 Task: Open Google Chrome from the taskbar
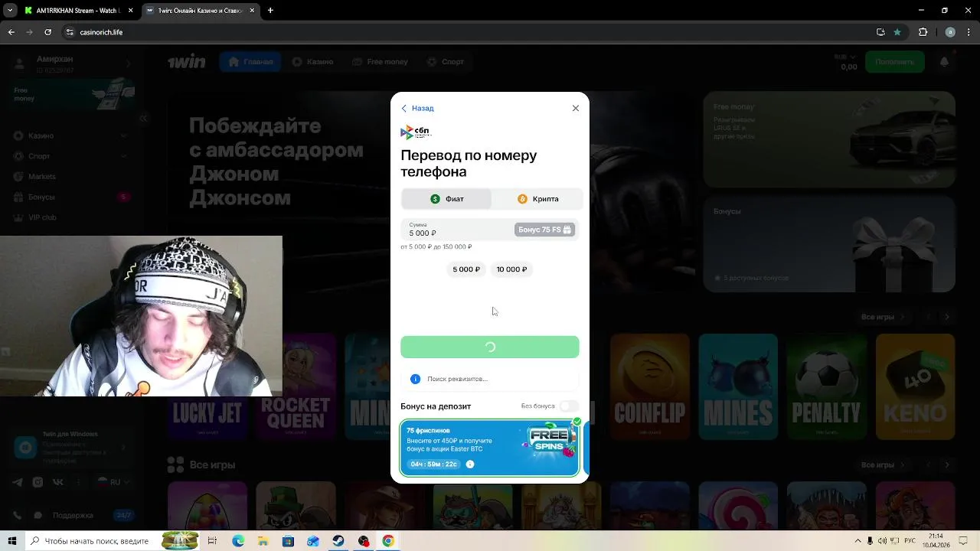click(388, 541)
